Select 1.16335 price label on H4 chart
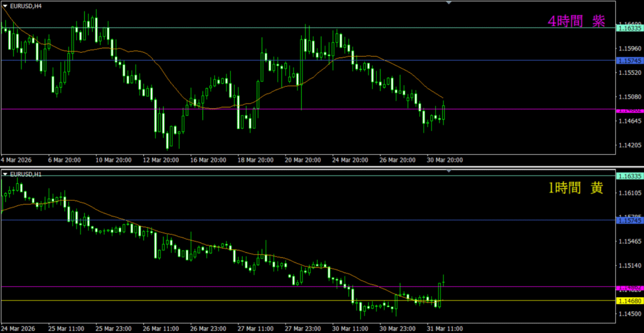The image size is (644, 333). coord(629,28)
